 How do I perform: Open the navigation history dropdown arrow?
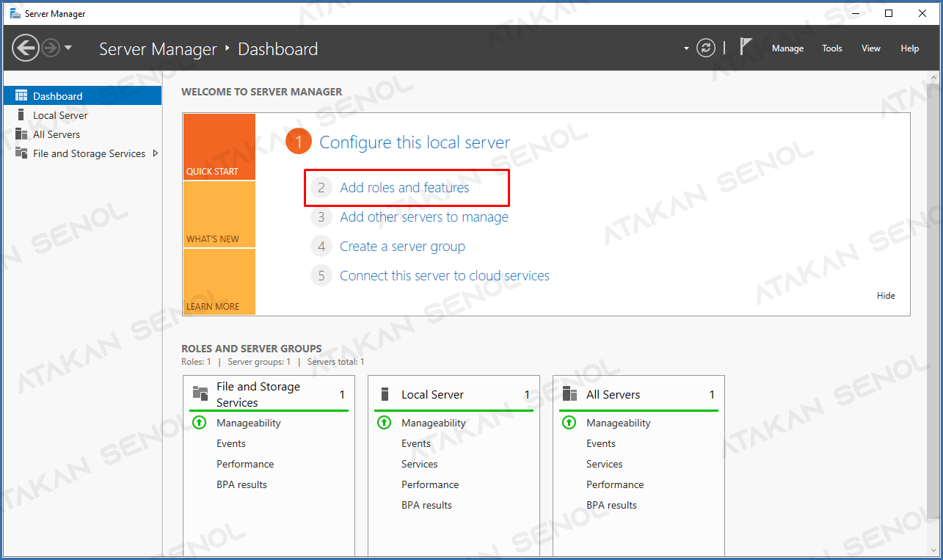[x=68, y=48]
